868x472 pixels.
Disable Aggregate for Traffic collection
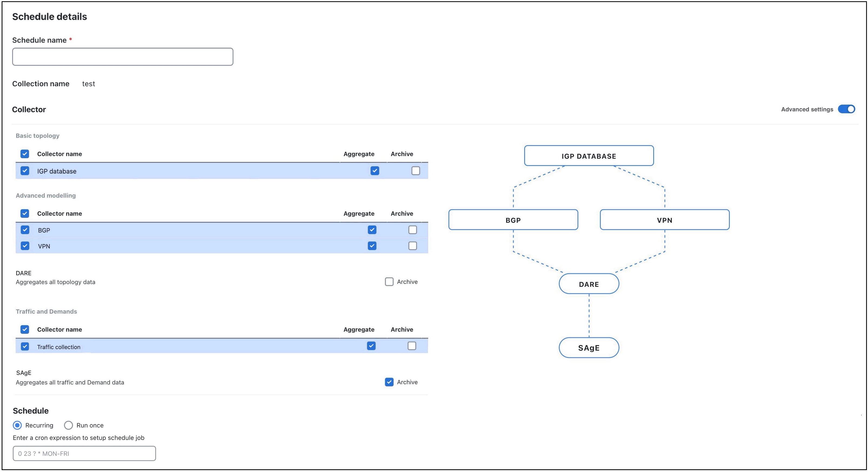(x=372, y=346)
